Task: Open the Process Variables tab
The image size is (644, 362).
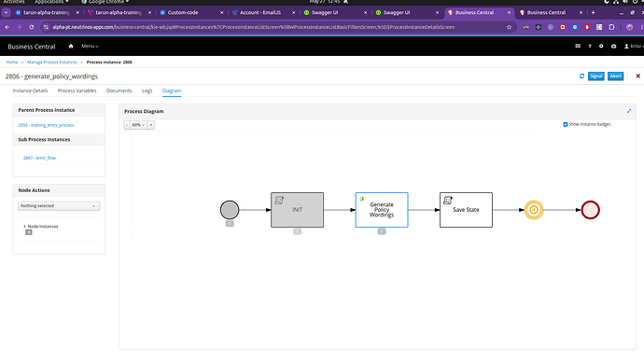Action: (x=77, y=90)
